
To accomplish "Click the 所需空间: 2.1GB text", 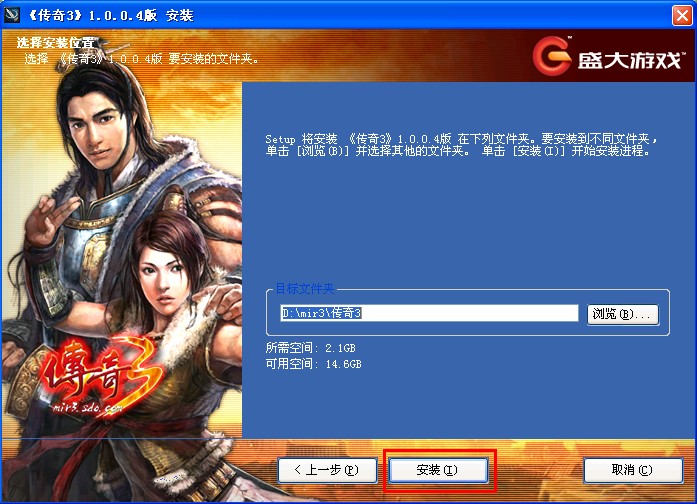I will pos(310,348).
